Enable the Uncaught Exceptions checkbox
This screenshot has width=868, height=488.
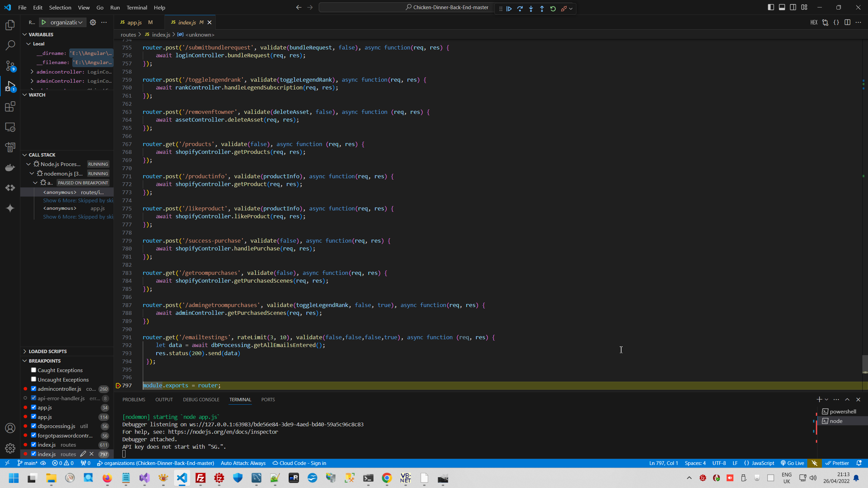click(34, 379)
